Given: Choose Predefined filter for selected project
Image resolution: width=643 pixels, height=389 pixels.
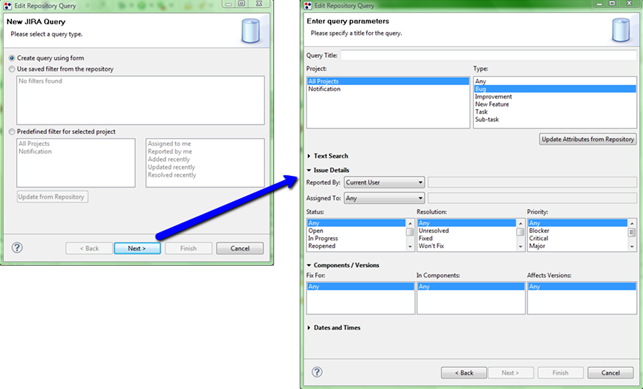Looking at the screenshot, I should 62,132.
